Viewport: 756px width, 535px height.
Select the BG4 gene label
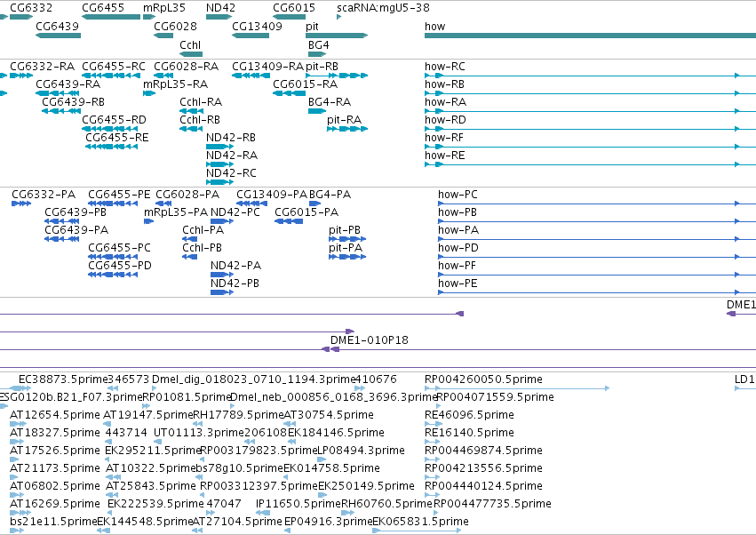318,44
